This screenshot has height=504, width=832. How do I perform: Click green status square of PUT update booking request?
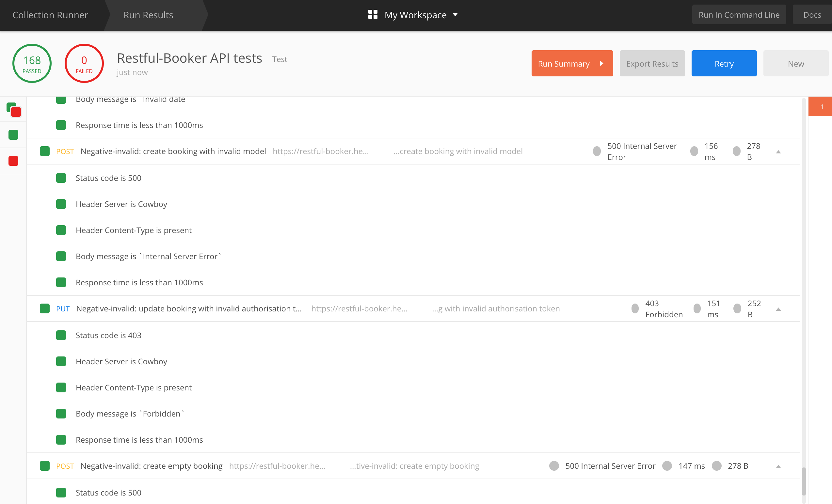(44, 308)
